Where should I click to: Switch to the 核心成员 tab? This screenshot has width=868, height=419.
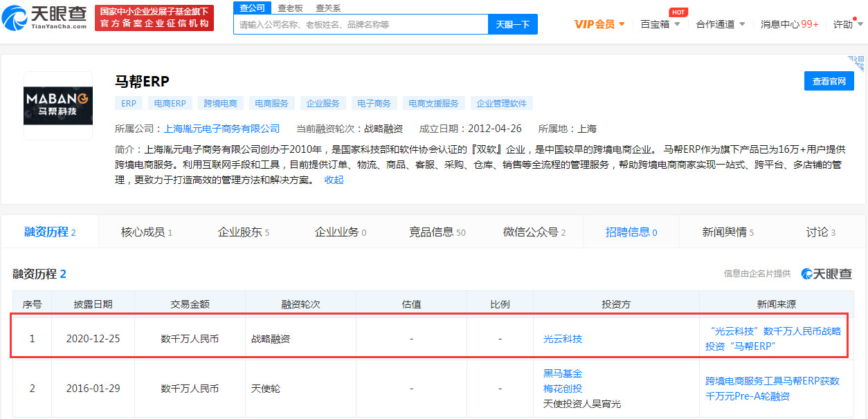point(147,232)
